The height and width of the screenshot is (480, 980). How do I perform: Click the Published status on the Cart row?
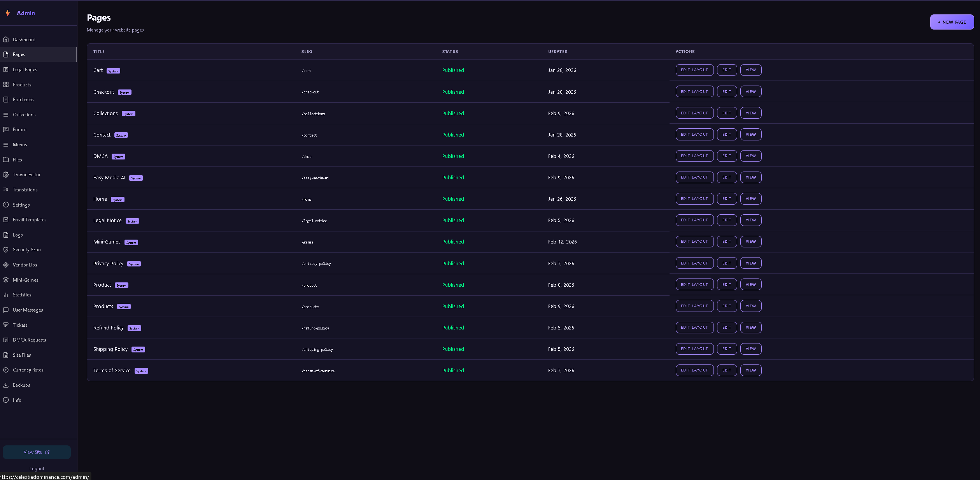pos(453,70)
